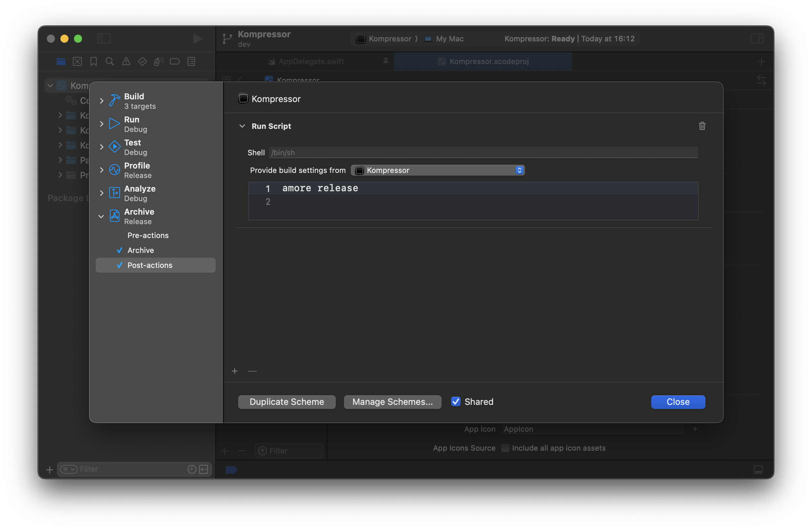This screenshot has width=812, height=529.
Task: Collapse the Archive scheme action
Action: 101,216
